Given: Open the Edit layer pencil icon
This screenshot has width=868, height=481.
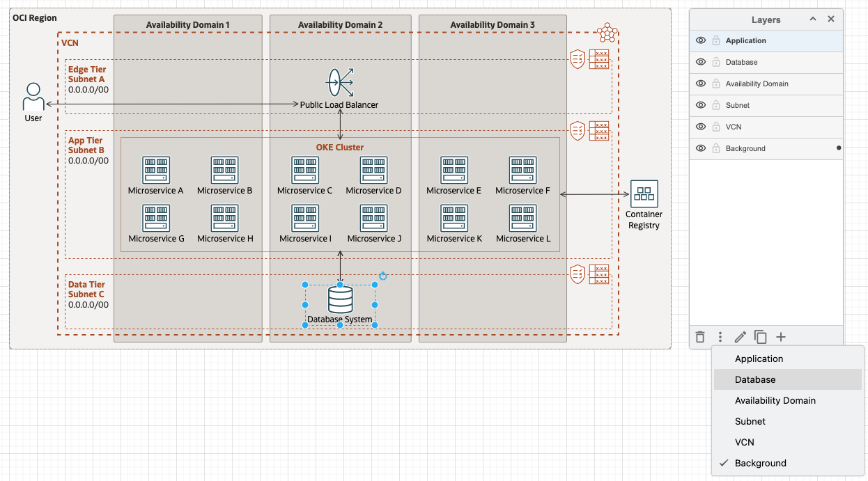Looking at the screenshot, I should tap(740, 337).
